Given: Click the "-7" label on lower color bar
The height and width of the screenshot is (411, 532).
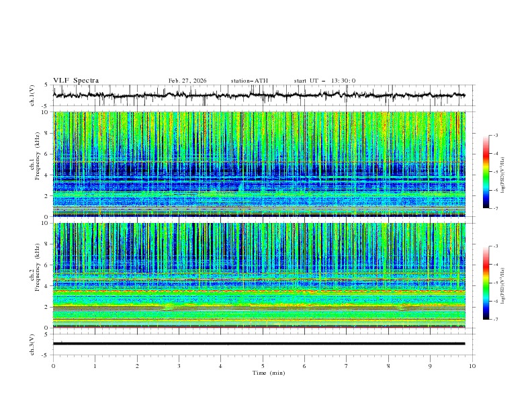Looking at the screenshot, I should pyautogui.click(x=495, y=320).
